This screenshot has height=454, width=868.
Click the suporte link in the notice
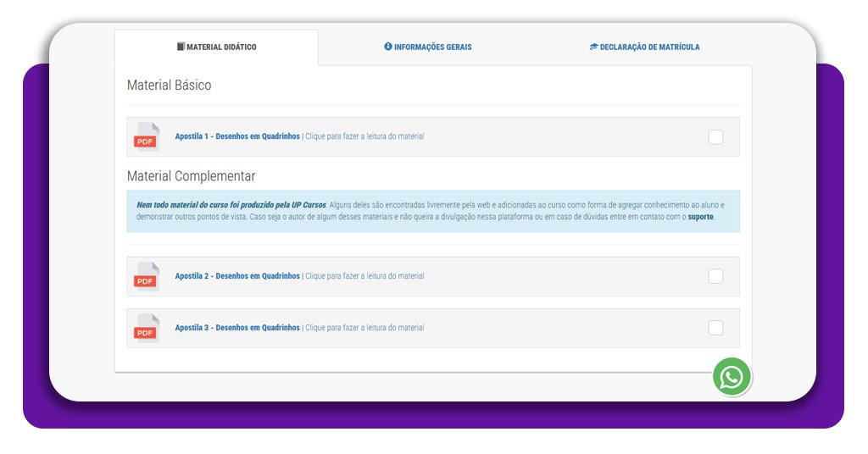tap(700, 217)
